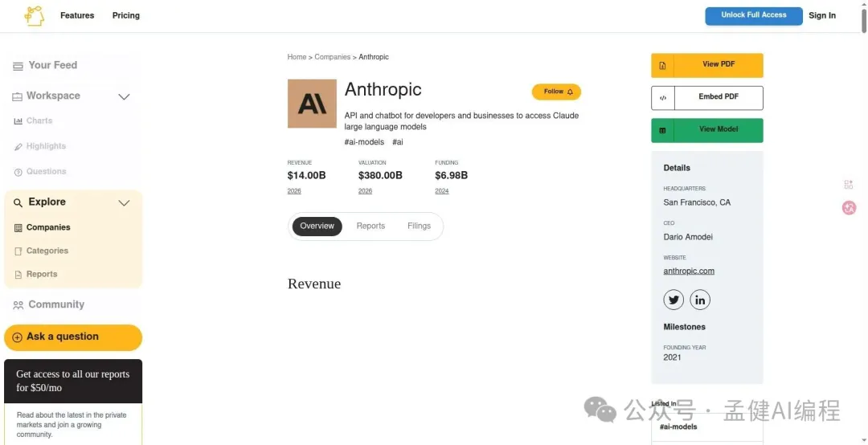
Task: Click the 2024 link under Funding
Action: click(x=442, y=191)
